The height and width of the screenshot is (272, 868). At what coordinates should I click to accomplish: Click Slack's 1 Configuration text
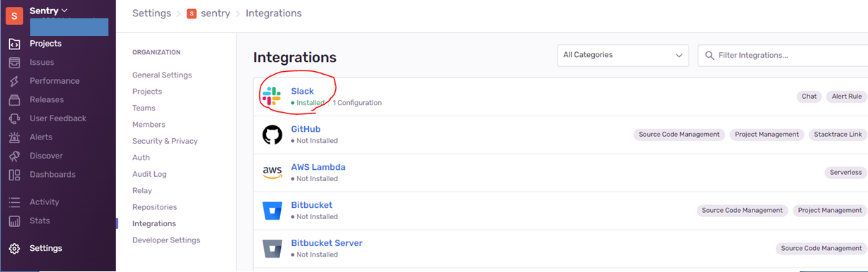click(x=357, y=103)
